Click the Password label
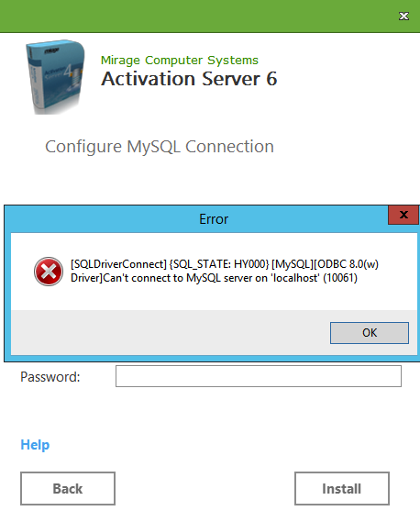This screenshot has height=522, width=420. 50,377
